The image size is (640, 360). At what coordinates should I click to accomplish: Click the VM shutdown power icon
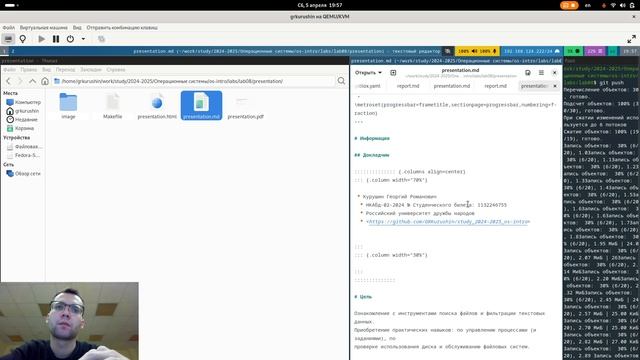click(x=70, y=39)
